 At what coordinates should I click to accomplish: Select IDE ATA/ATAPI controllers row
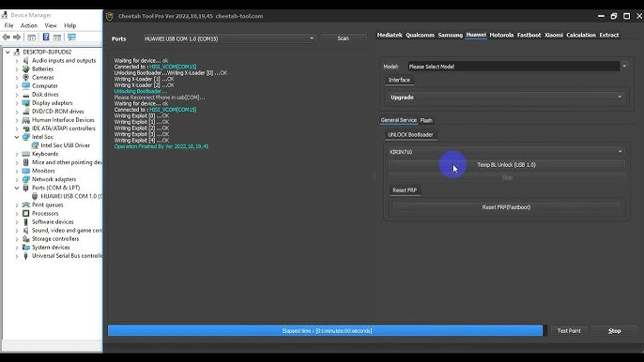63,128
